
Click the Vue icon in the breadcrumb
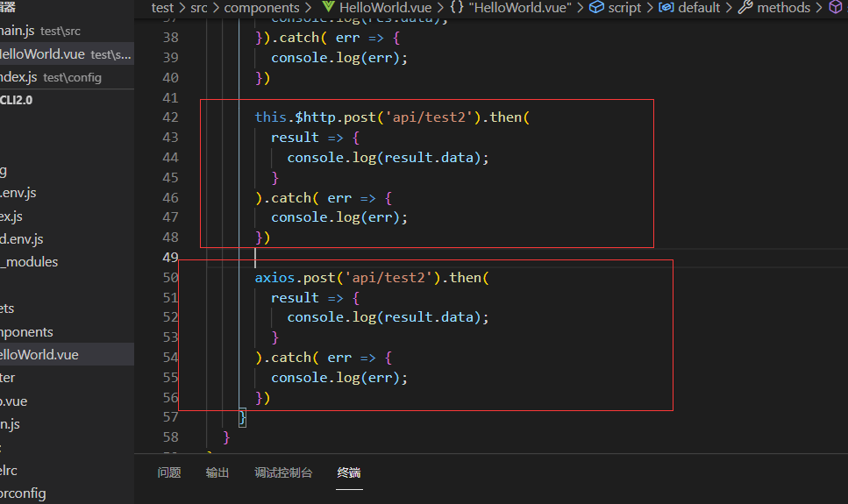(328, 7)
